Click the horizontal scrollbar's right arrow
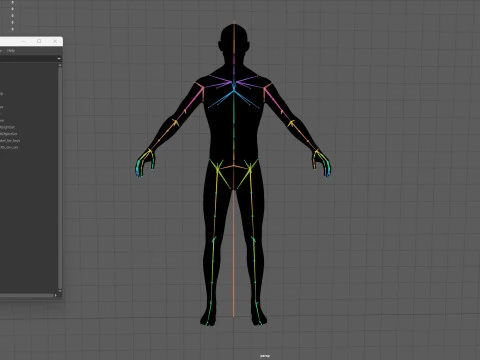Image resolution: width=480 pixels, height=360 pixels. click(56, 295)
